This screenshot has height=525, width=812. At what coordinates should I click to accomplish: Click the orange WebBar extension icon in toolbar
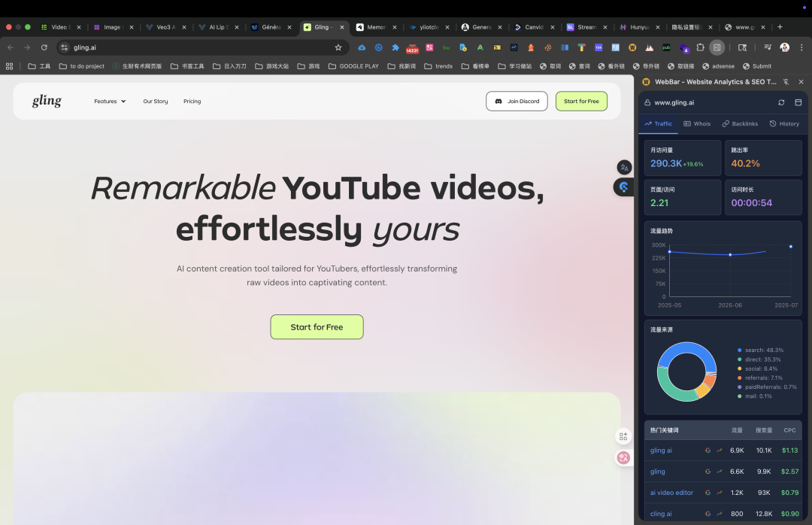[x=632, y=47]
